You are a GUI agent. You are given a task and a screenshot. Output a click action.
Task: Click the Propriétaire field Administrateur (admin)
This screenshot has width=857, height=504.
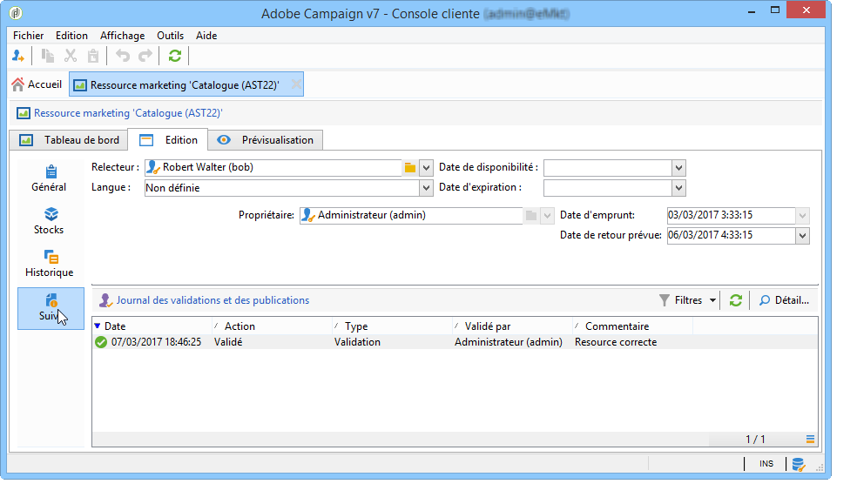point(411,216)
